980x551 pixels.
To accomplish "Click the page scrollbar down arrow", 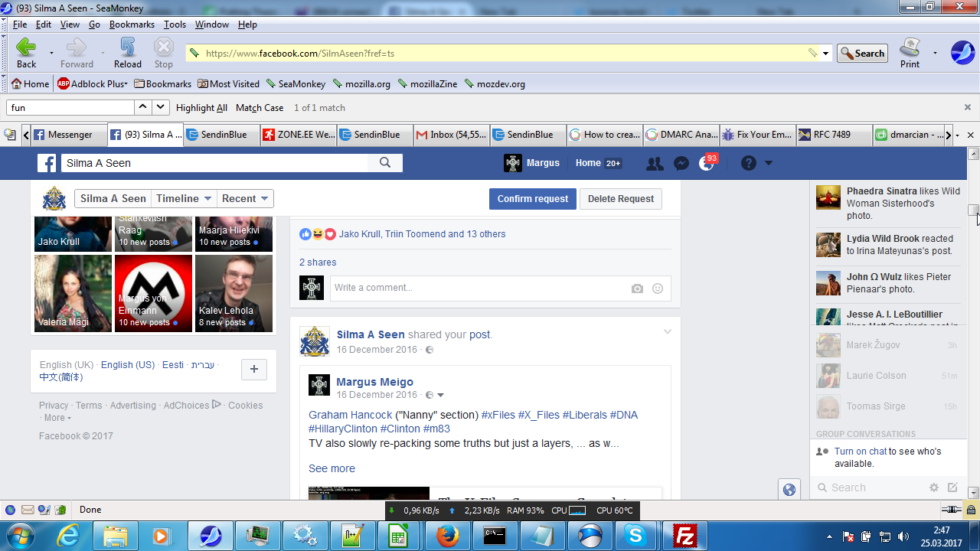I will tap(973, 493).
